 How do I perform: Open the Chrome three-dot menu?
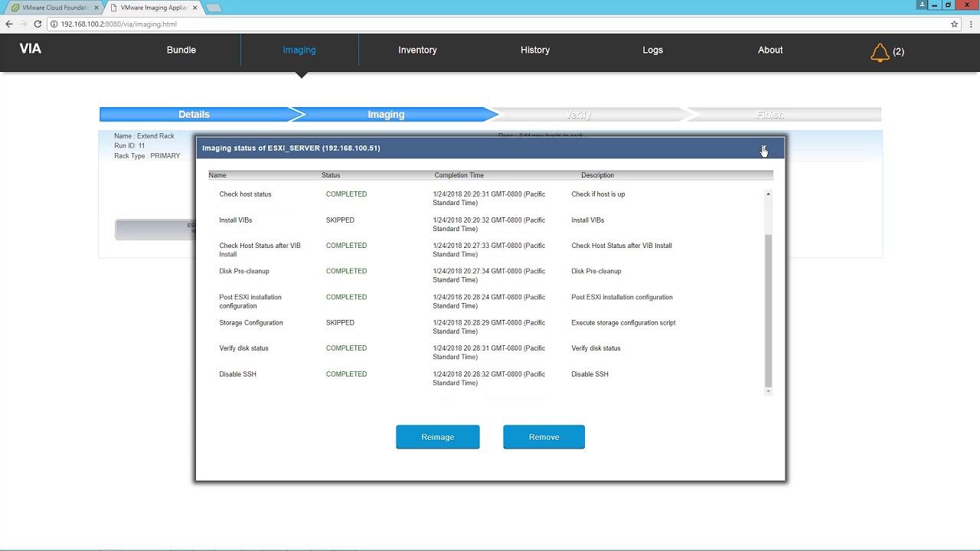click(970, 24)
